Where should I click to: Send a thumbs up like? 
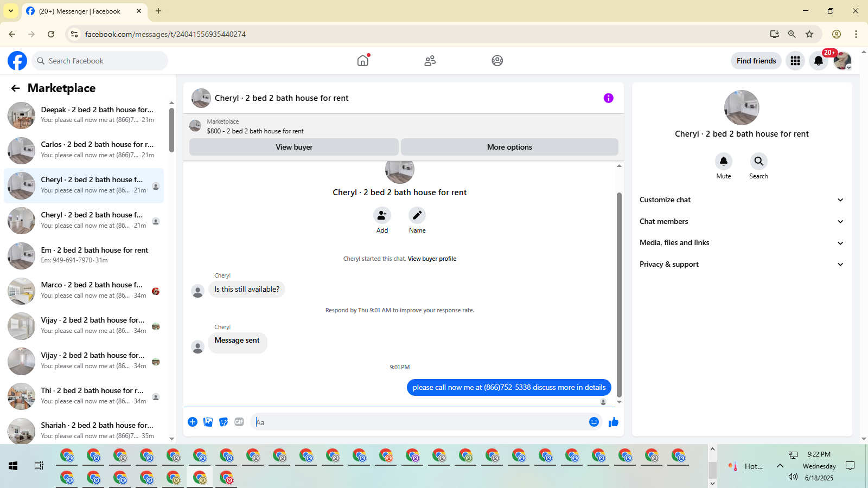pyautogui.click(x=614, y=422)
